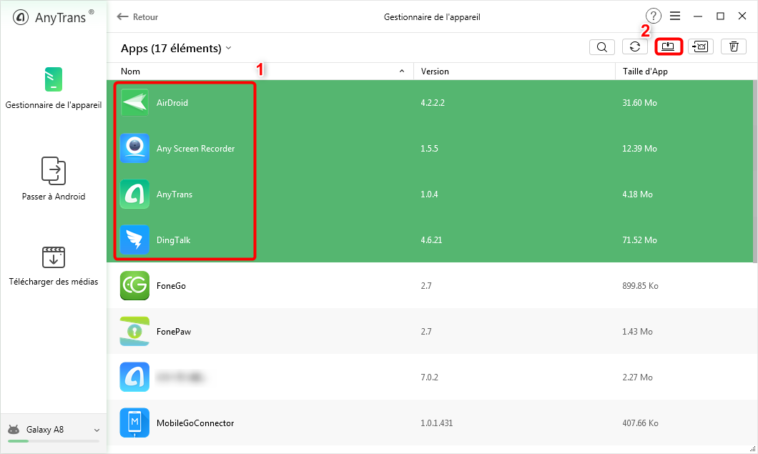This screenshot has width=758, height=454.
Task: Click the MobileGoConnector app icon
Action: pyautogui.click(x=134, y=423)
